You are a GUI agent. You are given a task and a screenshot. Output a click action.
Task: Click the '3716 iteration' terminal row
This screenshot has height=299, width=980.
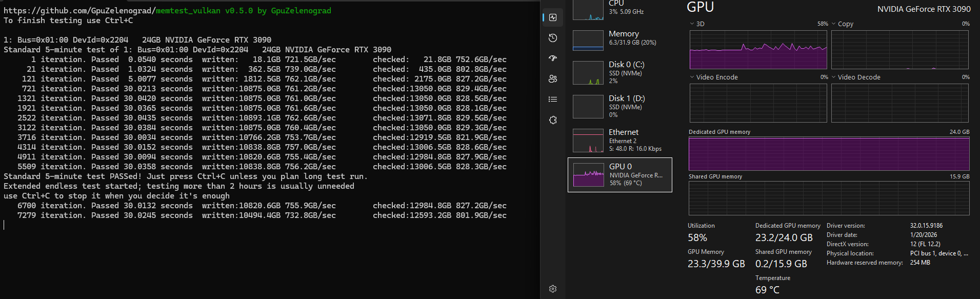[262, 137]
